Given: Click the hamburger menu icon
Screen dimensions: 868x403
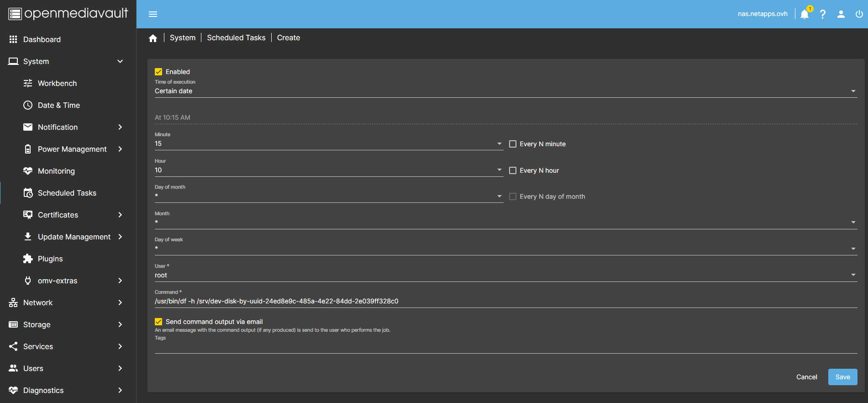Looking at the screenshot, I should [x=153, y=14].
